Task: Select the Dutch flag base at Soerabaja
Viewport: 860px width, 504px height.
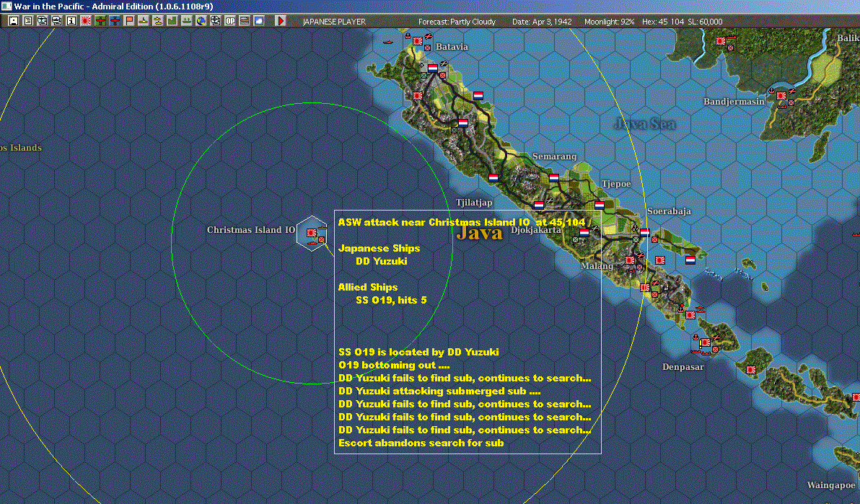Action: point(644,232)
